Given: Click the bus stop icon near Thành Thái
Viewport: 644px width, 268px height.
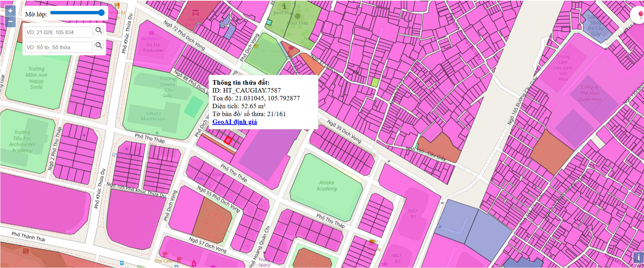Looking at the screenshot, I should (122, 263).
